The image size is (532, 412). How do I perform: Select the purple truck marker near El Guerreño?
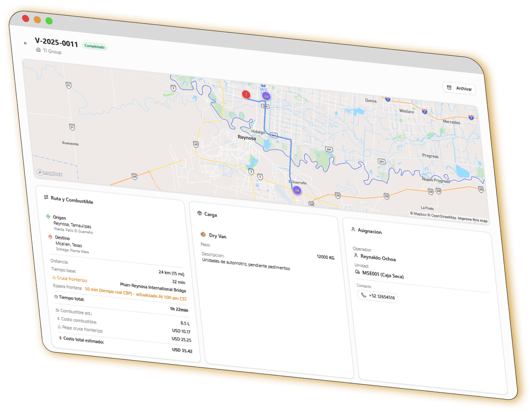(x=297, y=190)
